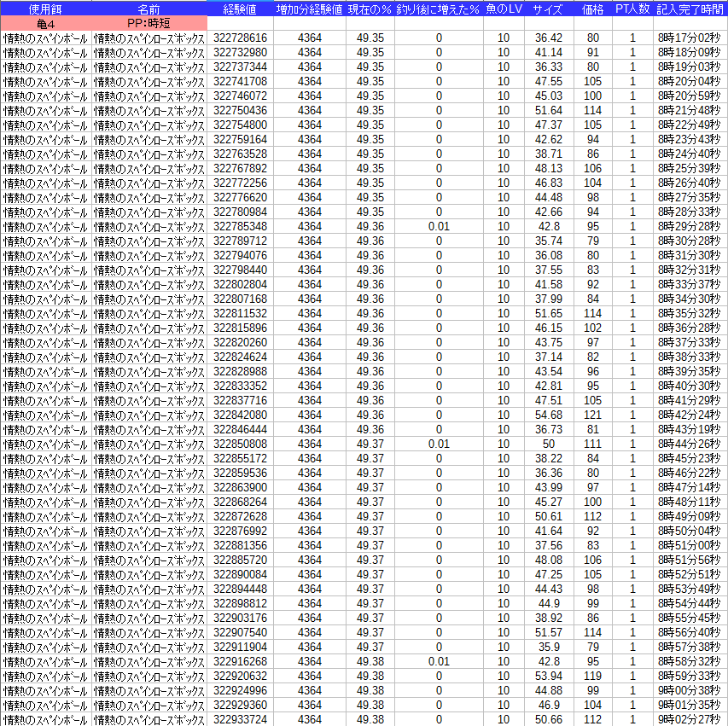The width and height of the screenshot is (728, 726).
Task: Select the 名前 column header
Action: tap(149, 9)
